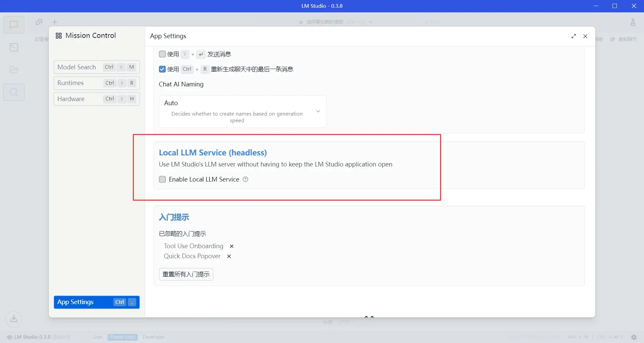The image size is (644, 343).
Task: Click the new chat plus icon
Action: tap(55, 22)
